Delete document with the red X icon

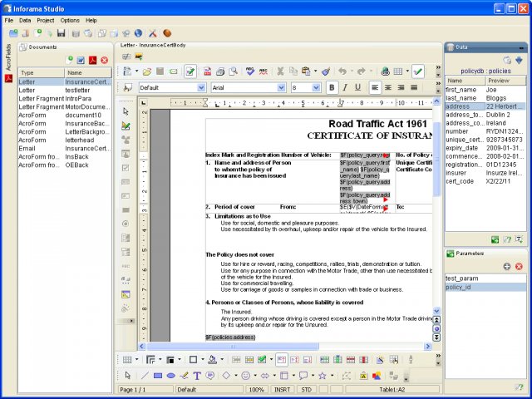(x=105, y=60)
